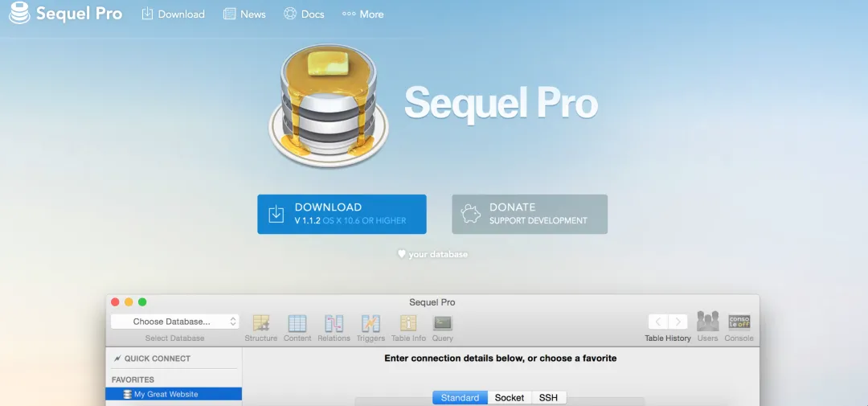Click the heart icon beside your database
Viewport: 868px width, 406px height.
coord(402,254)
